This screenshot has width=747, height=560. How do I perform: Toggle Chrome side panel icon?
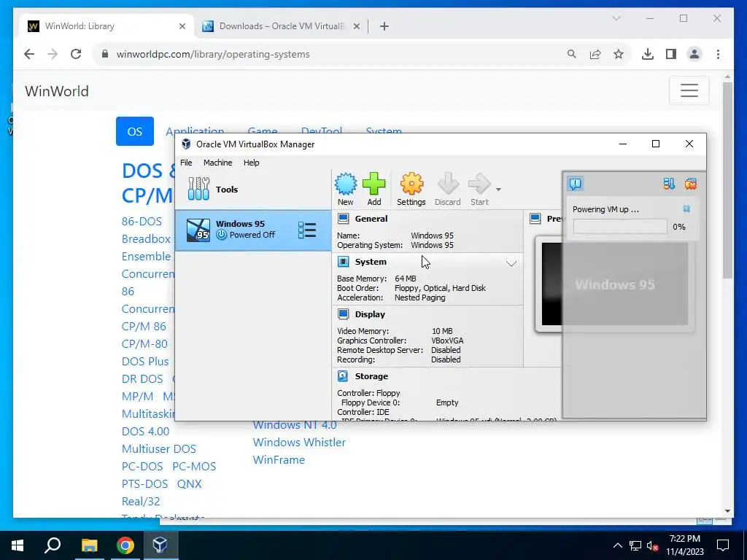pos(671,54)
